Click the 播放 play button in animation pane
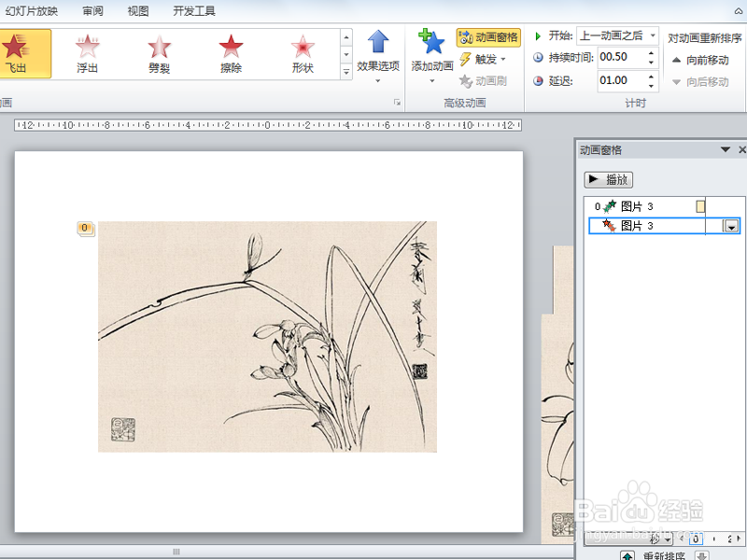 pos(609,179)
